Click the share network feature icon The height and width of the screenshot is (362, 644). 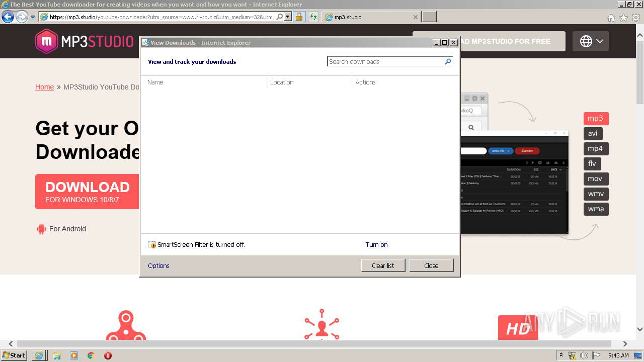point(322,325)
